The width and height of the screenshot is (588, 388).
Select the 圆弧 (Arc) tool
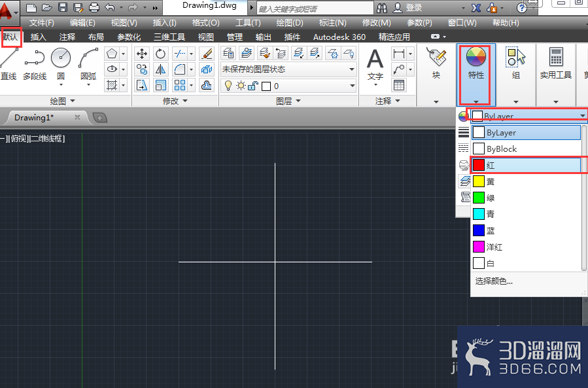point(88,63)
